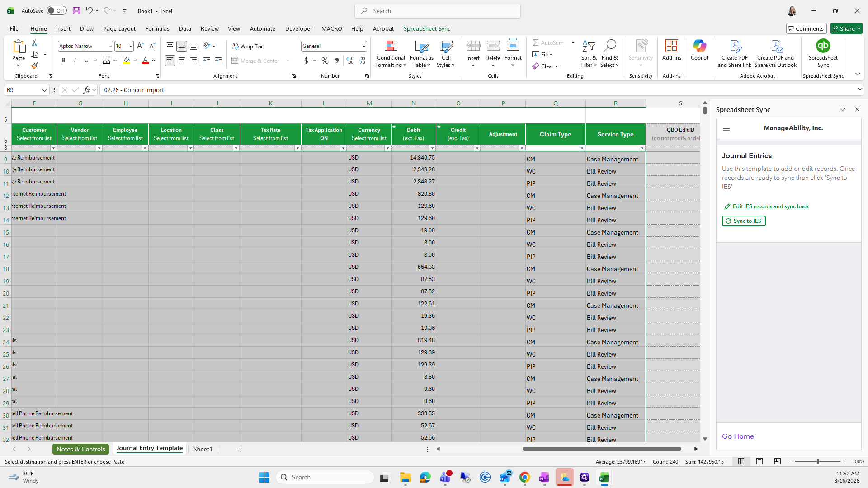Expand the number format General dropdown
Image resolution: width=868 pixels, height=488 pixels.
[x=363, y=46]
